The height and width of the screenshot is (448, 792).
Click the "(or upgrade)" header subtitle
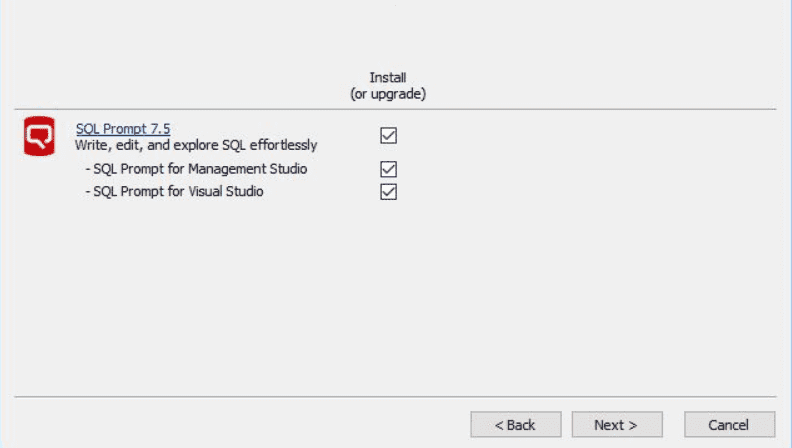pyautogui.click(x=388, y=94)
